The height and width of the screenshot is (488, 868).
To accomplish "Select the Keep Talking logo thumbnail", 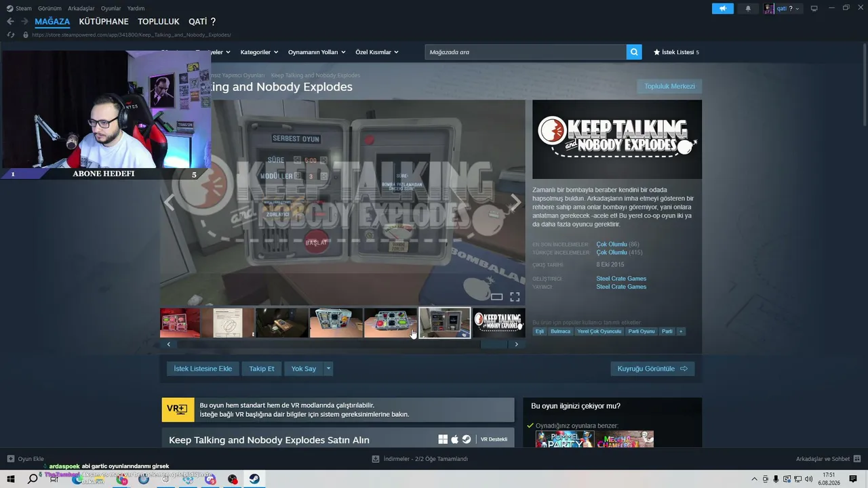I will (x=498, y=323).
